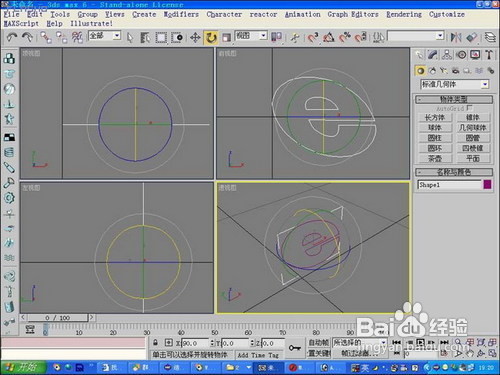Viewport: 500px width, 375px height.
Task: Click the Undo arrow icon
Action: (x=12, y=37)
